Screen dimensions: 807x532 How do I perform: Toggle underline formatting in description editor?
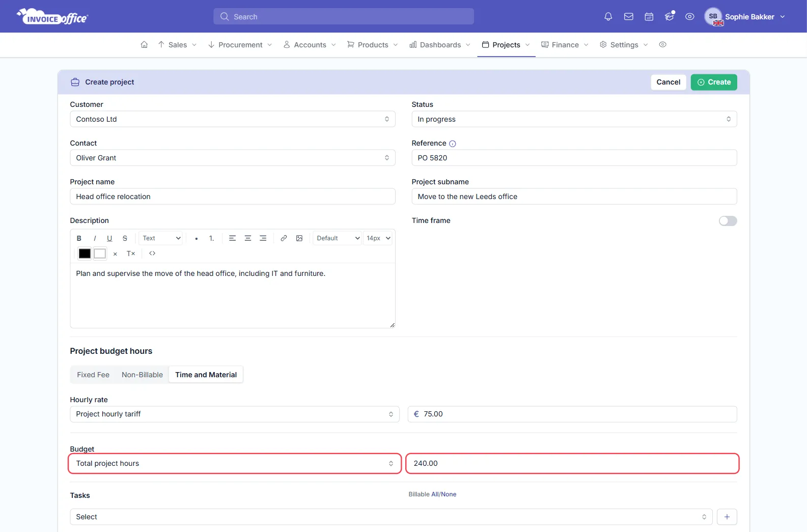(x=109, y=238)
